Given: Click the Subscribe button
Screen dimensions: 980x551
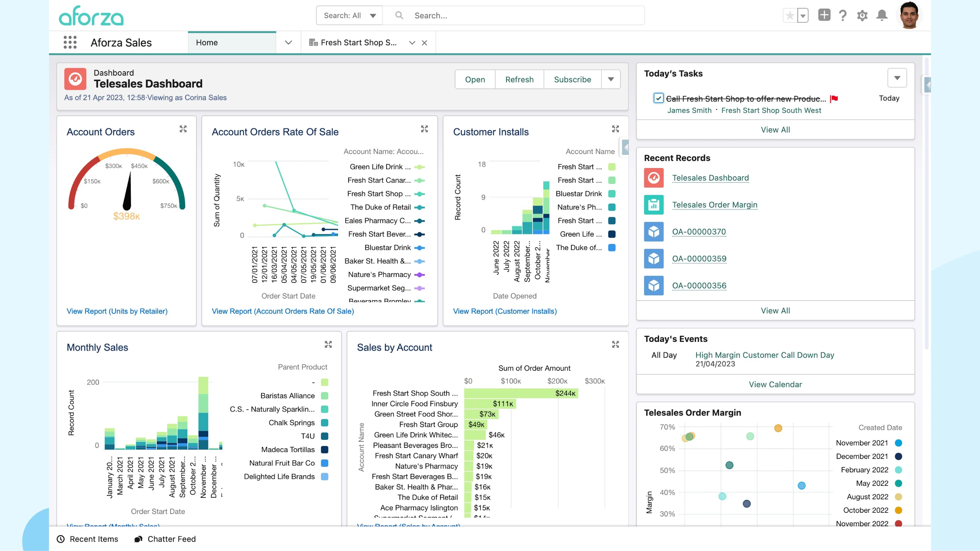Looking at the screenshot, I should pos(573,79).
